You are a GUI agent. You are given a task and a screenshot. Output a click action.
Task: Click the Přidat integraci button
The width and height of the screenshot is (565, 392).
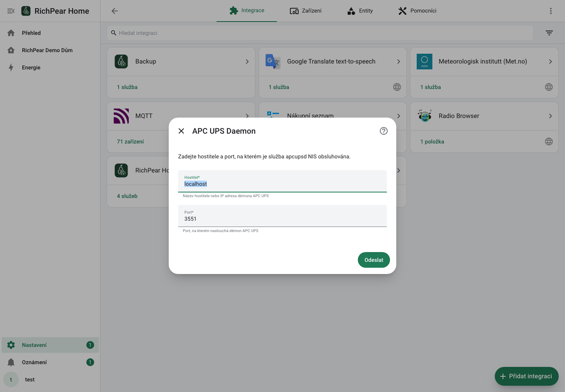pos(527,376)
